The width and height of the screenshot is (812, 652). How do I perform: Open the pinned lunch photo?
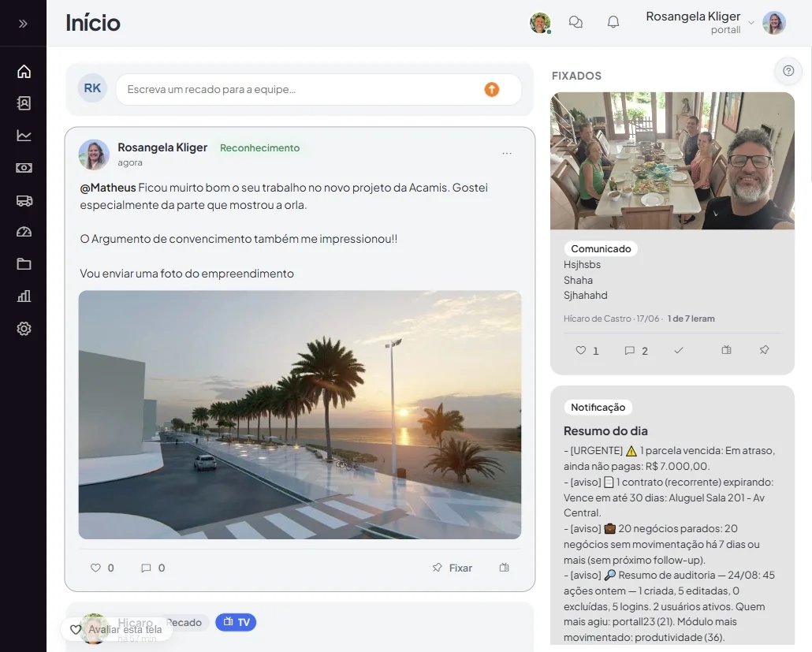click(672, 161)
